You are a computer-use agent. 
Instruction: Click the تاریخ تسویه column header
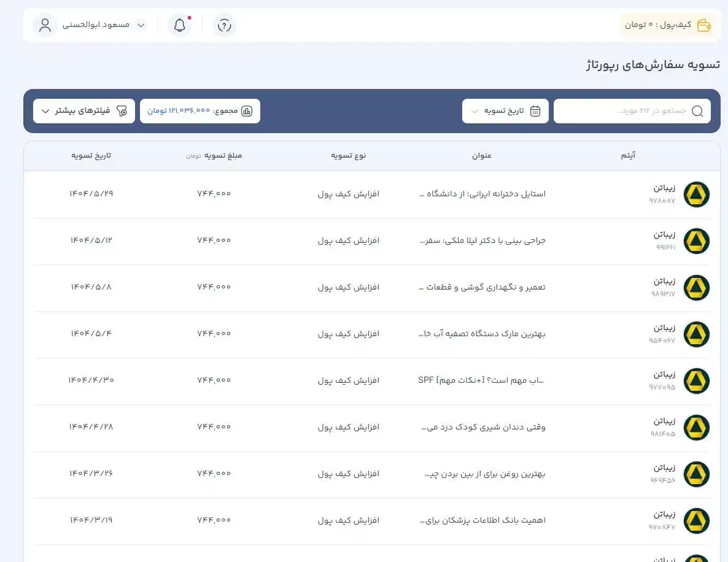(x=91, y=156)
